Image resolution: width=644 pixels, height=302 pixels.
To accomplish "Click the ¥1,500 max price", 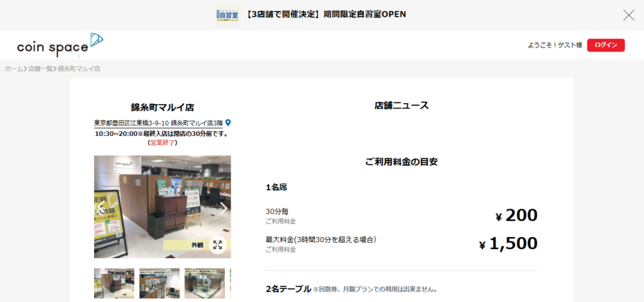I will [509, 243].
